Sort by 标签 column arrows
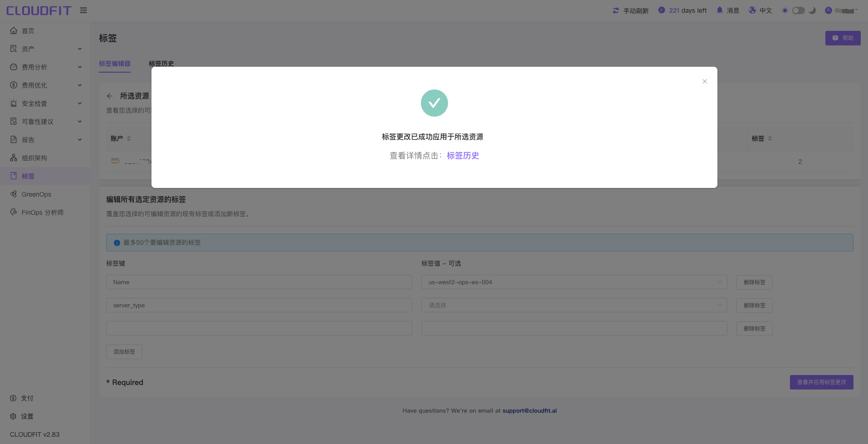 point(770,138)
